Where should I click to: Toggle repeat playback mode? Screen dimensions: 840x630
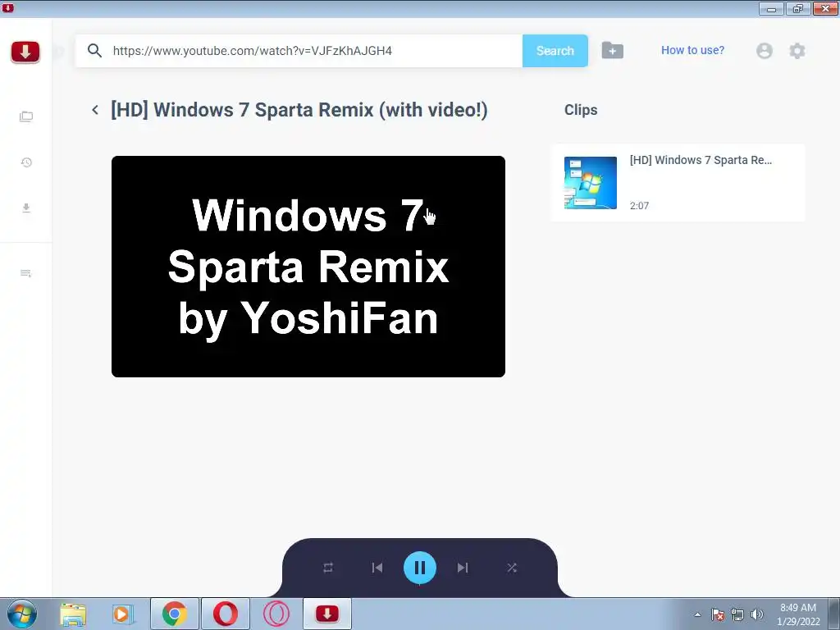click(x=328, y=568)
